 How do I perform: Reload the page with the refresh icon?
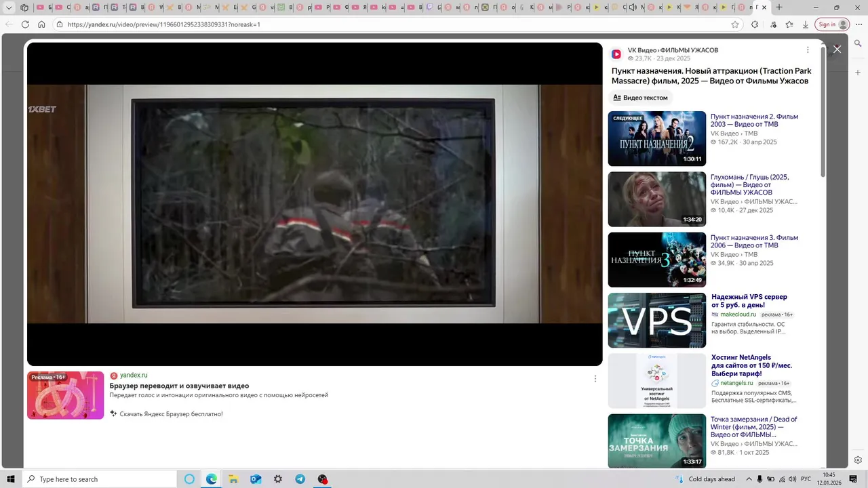pyautogui.click(x=25, y=24)
